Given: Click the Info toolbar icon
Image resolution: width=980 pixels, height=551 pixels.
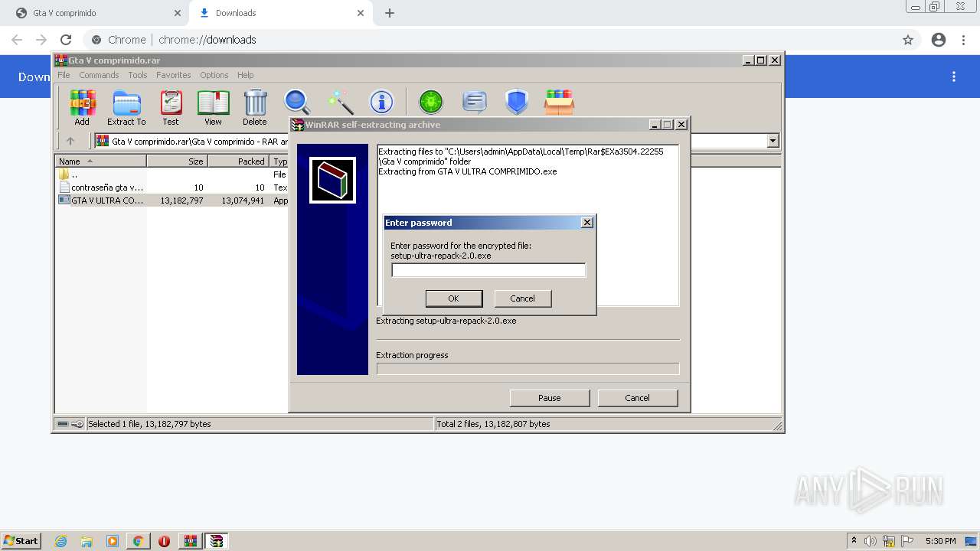Looking at the screenshot, I should tap(381, 102).
